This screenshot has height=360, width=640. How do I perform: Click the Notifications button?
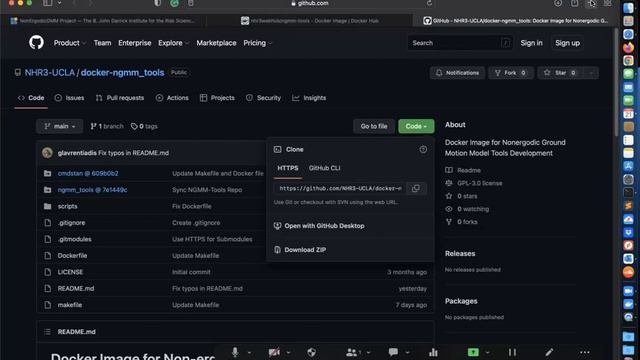click(457, 73)
